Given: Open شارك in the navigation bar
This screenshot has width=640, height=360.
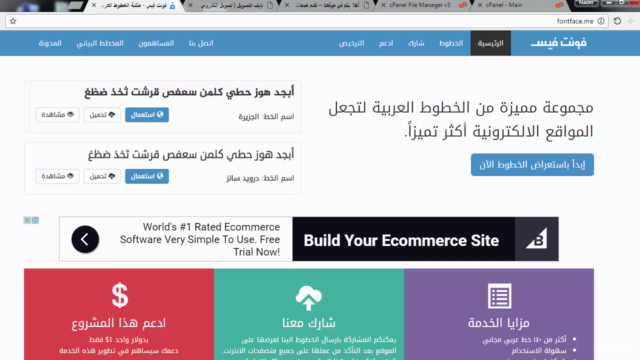Looking at the screenshot, I should [416, 43].
